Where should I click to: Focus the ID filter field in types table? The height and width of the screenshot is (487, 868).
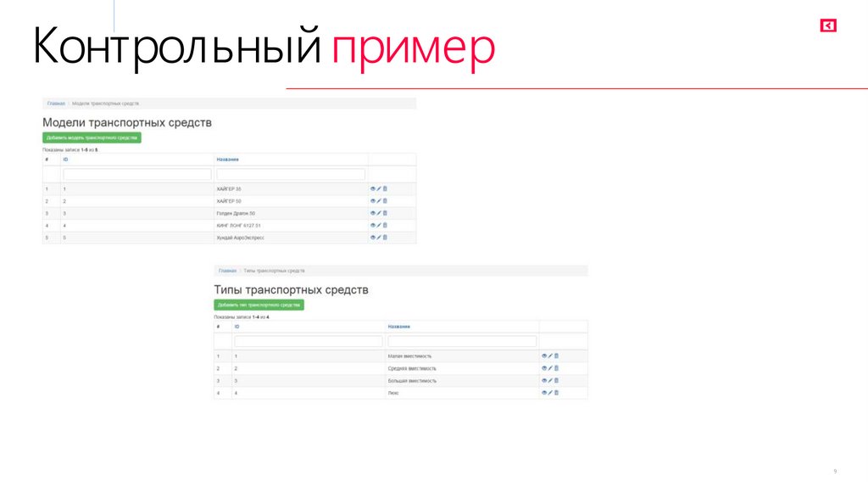coord(309,342)
